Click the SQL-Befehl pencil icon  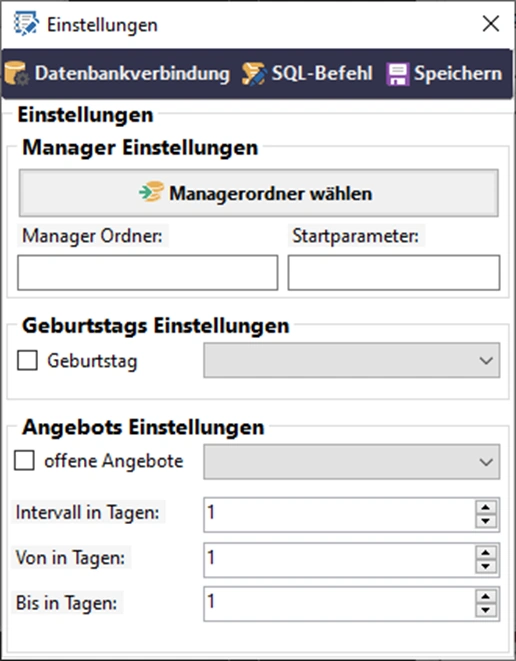[254, 74]
